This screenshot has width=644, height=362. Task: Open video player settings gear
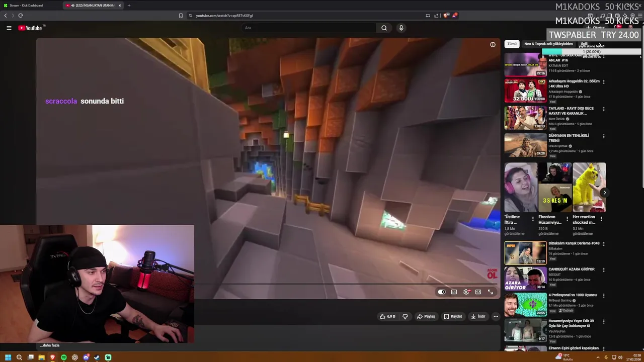[x=466, y=292]
